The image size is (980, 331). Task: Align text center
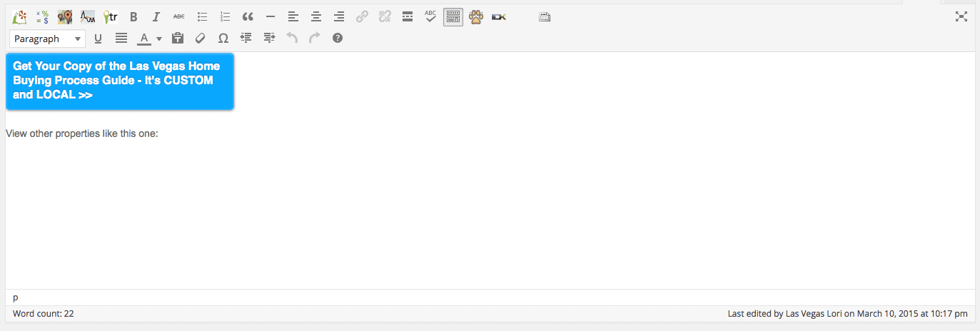coord(316,16)
